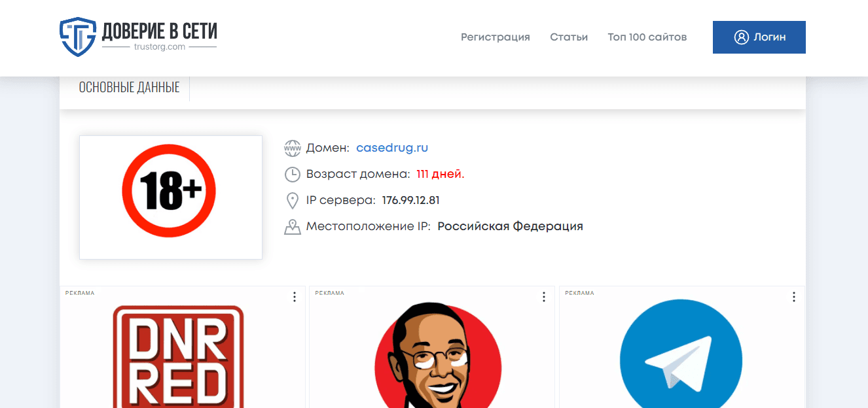Open options menu on the middle advertisement
This screenshot has height=408, width=868.
(x=544, y=296)
